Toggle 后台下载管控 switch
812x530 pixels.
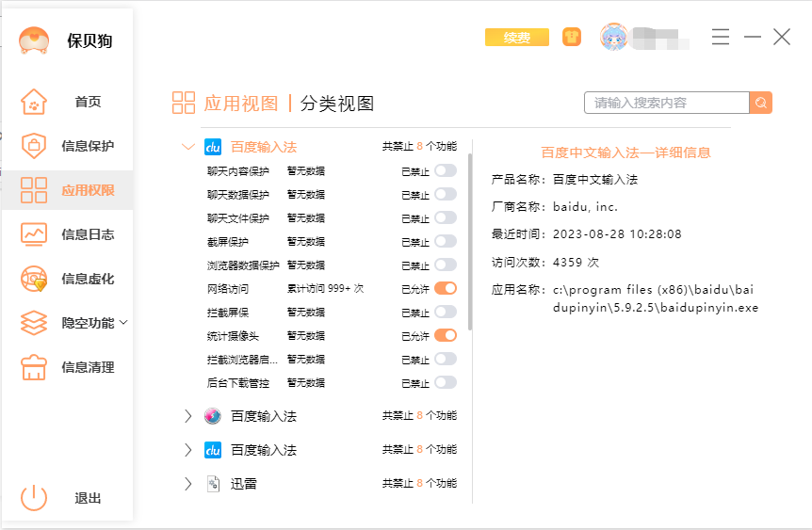(446, 382)
